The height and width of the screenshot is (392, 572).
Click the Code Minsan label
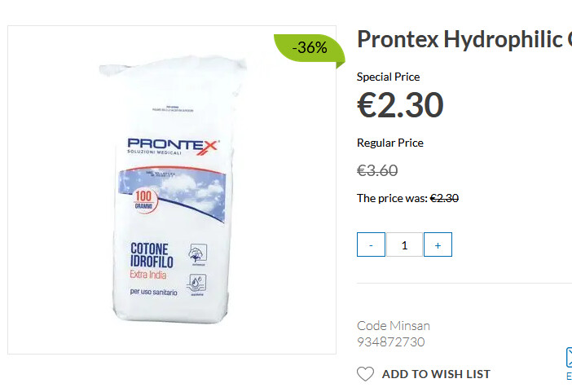tap(394, 325)
